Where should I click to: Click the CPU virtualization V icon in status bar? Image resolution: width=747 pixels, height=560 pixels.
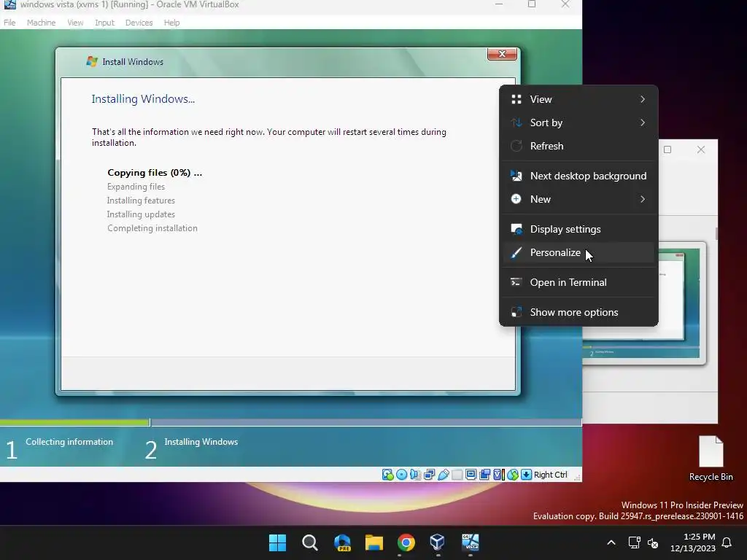click(499, 474)
